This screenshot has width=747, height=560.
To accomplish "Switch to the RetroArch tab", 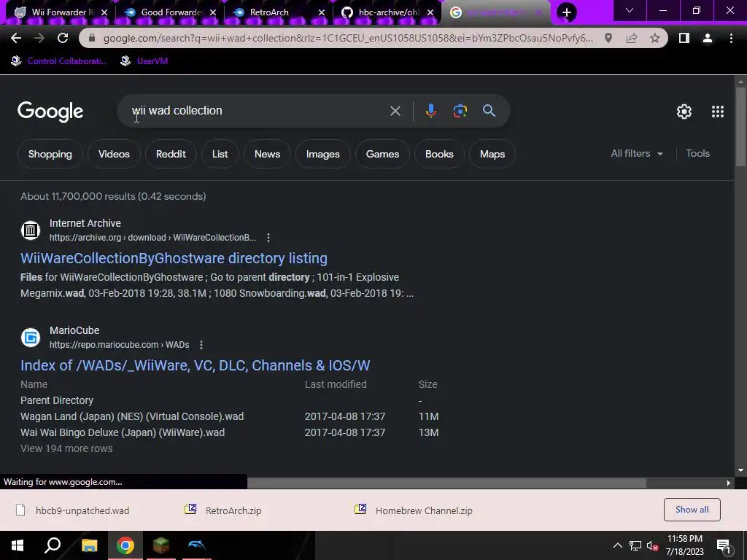I will point(269,12).
